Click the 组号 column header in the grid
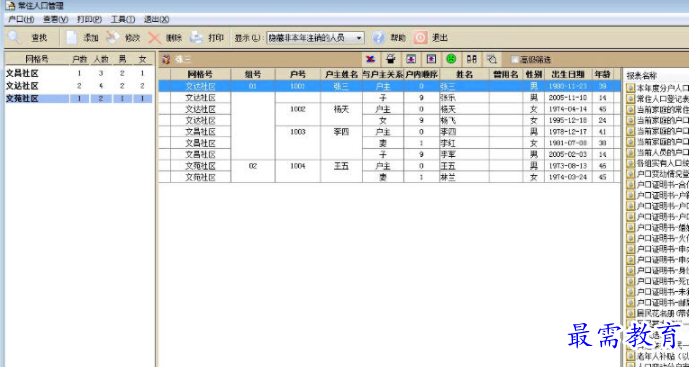 [253, 74]
